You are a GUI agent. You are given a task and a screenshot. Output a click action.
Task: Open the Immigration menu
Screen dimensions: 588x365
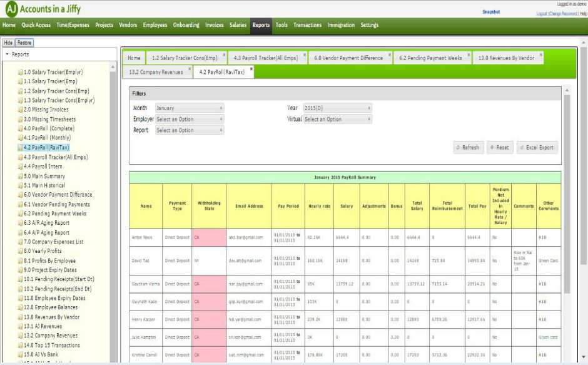[x=341, y=25]
